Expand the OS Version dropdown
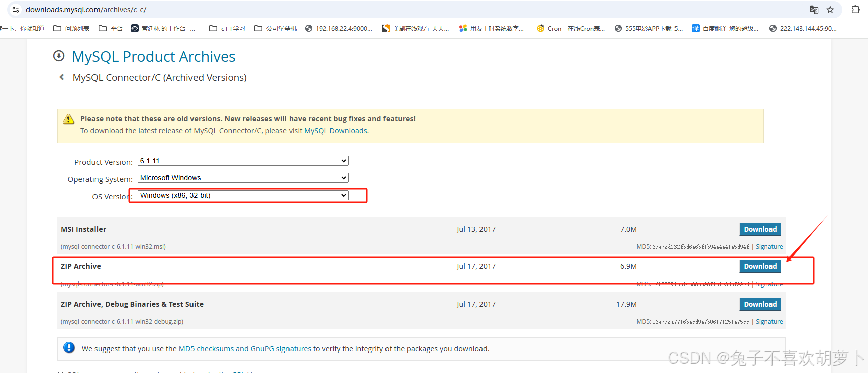Viewport: 868px width, 373px height. (x=243, y=195)
